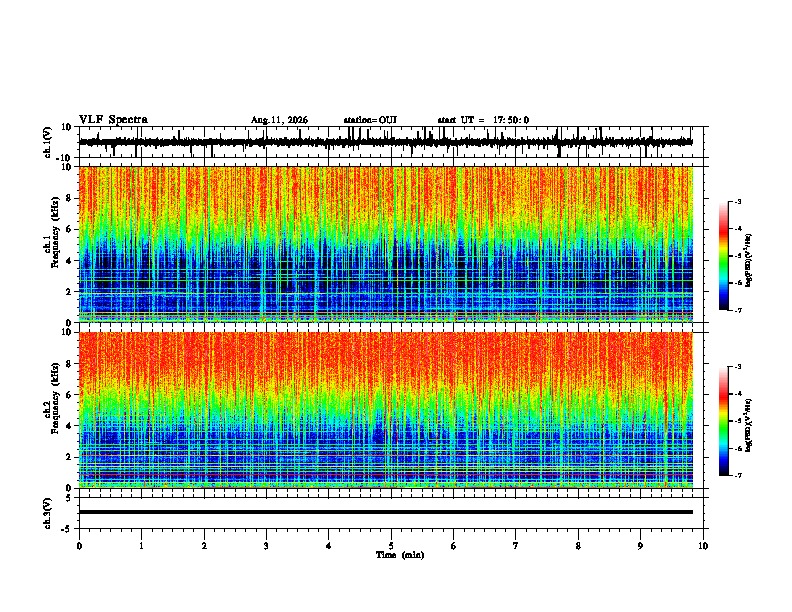Click the "VLF Spectra" plot title
Image resolution: width=792 pixels, height=612 pixels.
[x=113, y=120]
